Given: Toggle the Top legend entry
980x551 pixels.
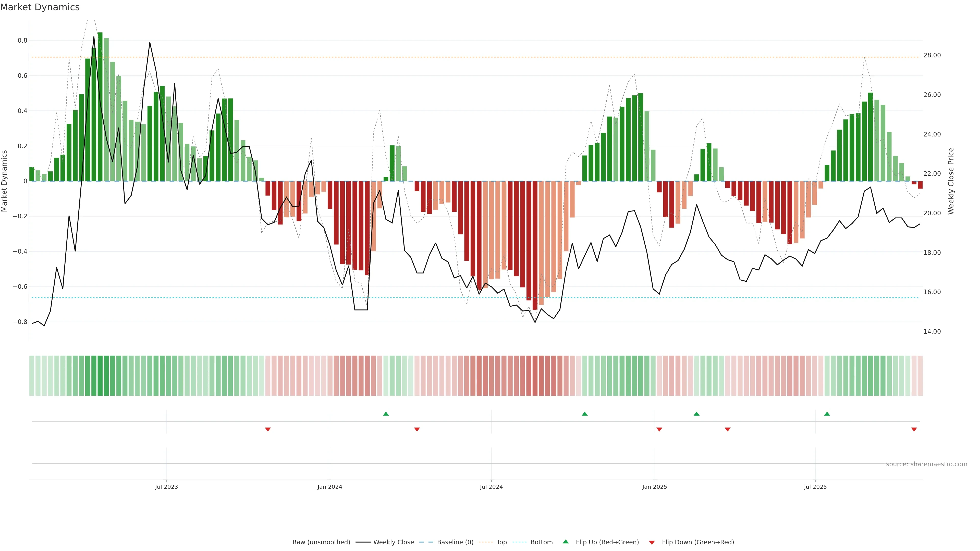Looking at the screenshot, I should (x=501, y=542).
